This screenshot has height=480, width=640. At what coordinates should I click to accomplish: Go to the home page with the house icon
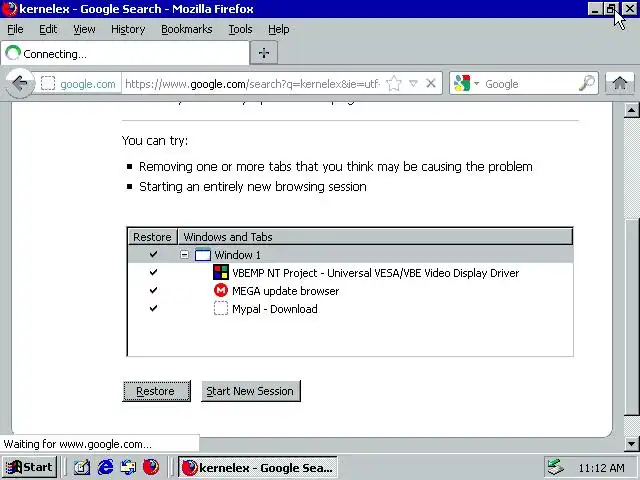click(620, 83)
